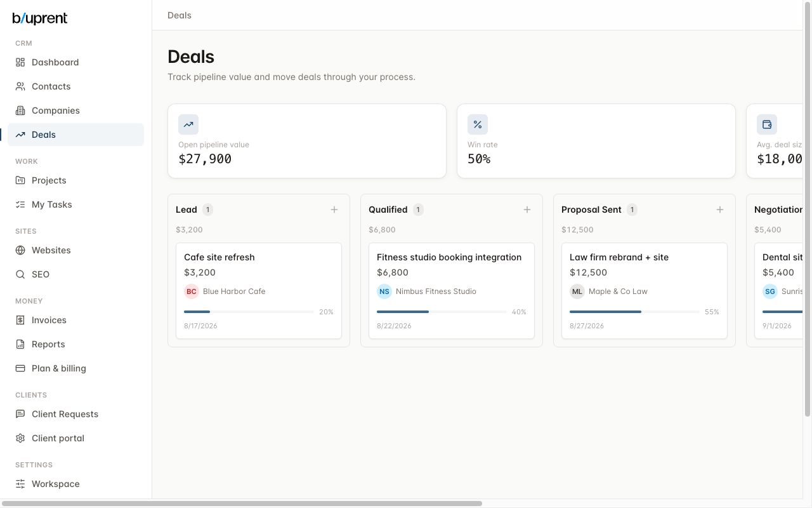Click the $27,900 pipeline value

click(x=205, y=159)
